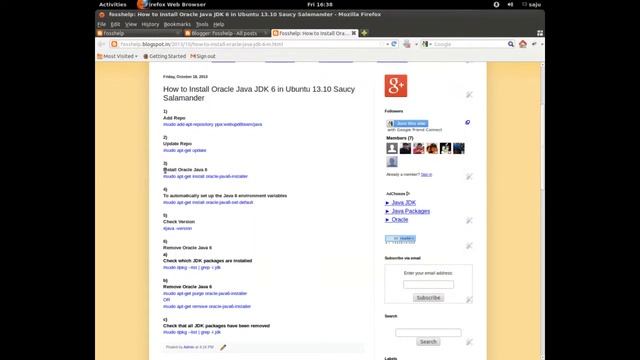
Task: Click the wrench icon beside the Oracle ad link
Action: pyautogui.click(x=469, y=220)
